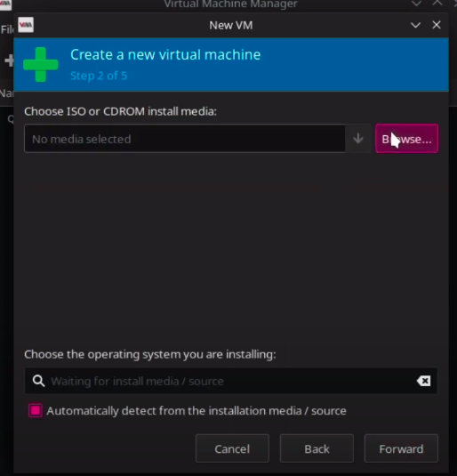Toggle automatic OS detection from installation media
The height and width of the screenshot is (476, 457).
pyautogui.click(x=36, y=410)
